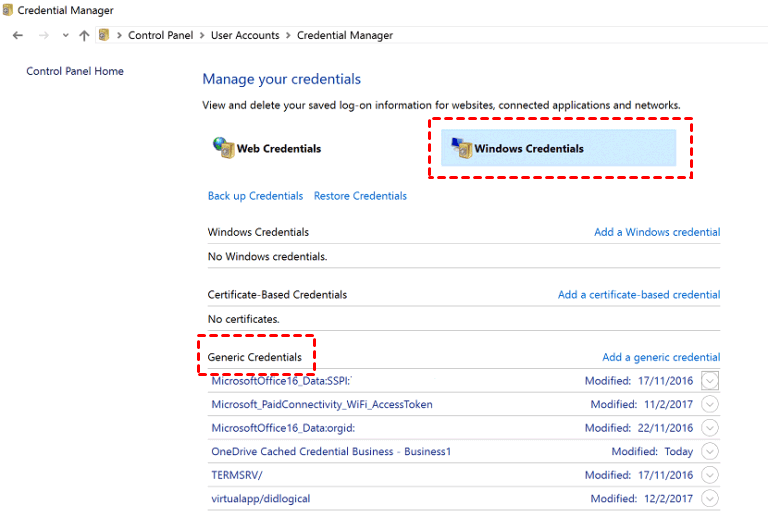Click the up-one-level arrow
This screenshot has width=768, height=529.
84,35
